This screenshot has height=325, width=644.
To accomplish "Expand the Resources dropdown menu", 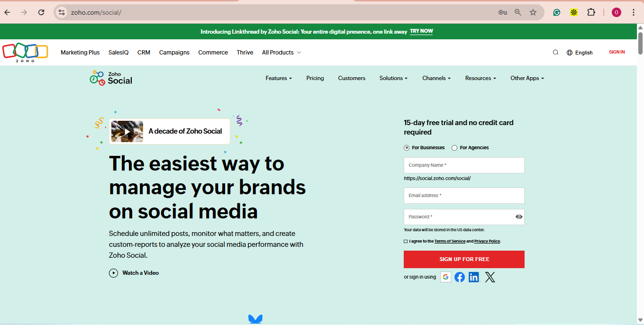I will [x=481, y=78].
